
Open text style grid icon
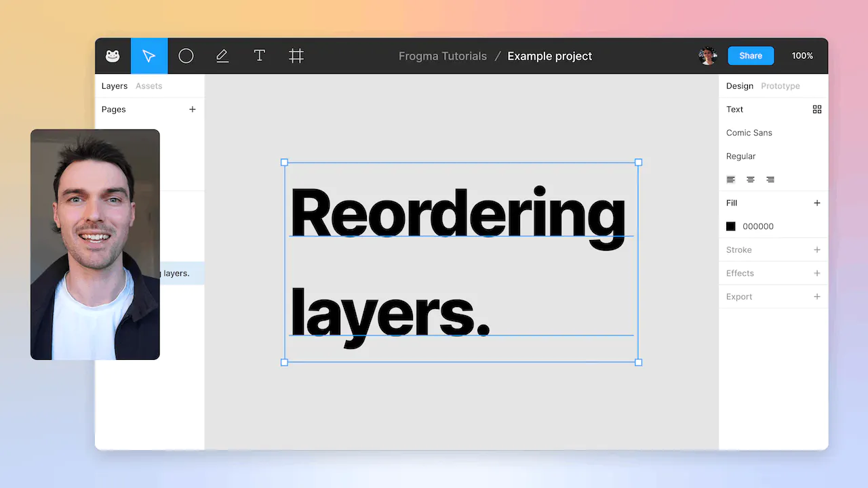point(816,109)
